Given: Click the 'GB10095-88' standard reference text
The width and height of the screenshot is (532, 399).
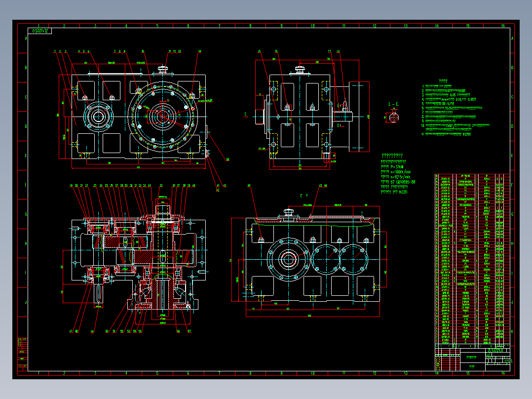Looking at the screenshot, I should tap(405, 182).
